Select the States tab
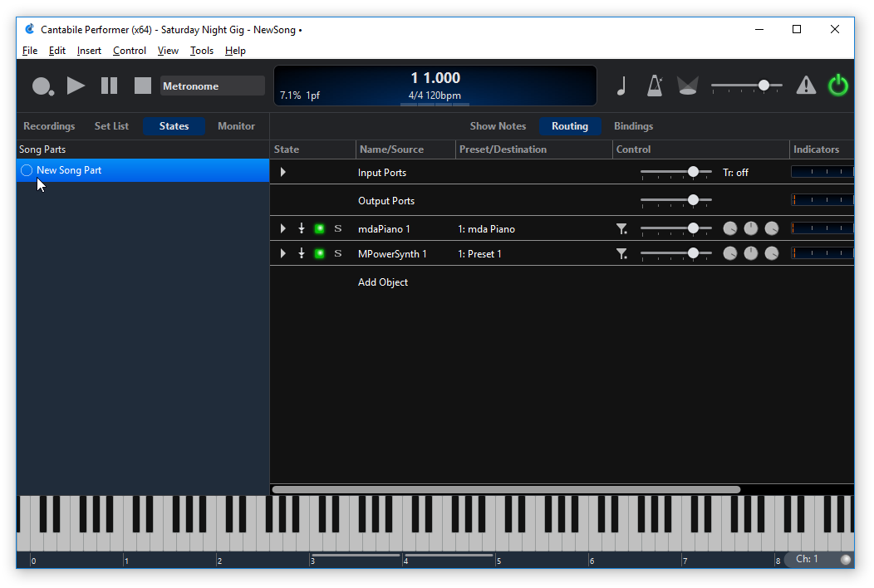874x588 pixels. point(174,126)
